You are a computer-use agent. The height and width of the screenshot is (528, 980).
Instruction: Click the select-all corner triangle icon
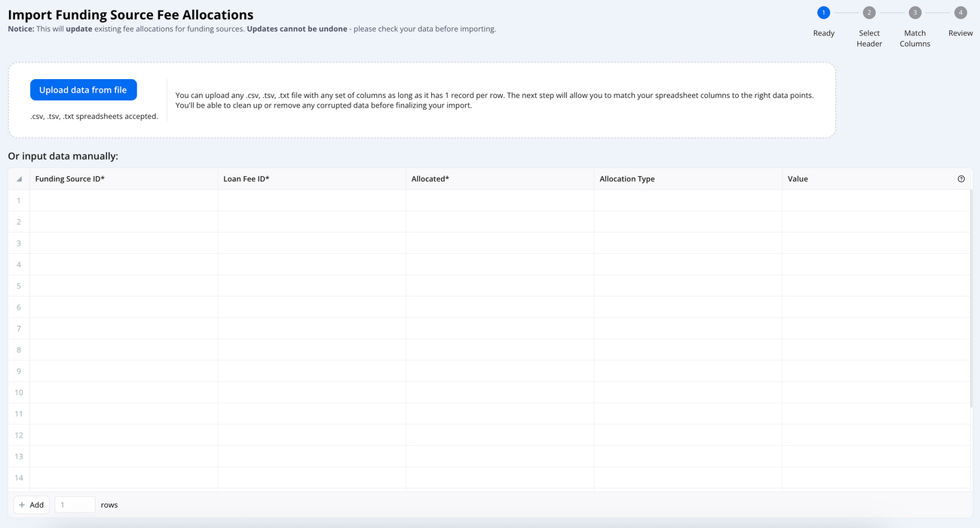pyautogui.click(x=19, y=179)
